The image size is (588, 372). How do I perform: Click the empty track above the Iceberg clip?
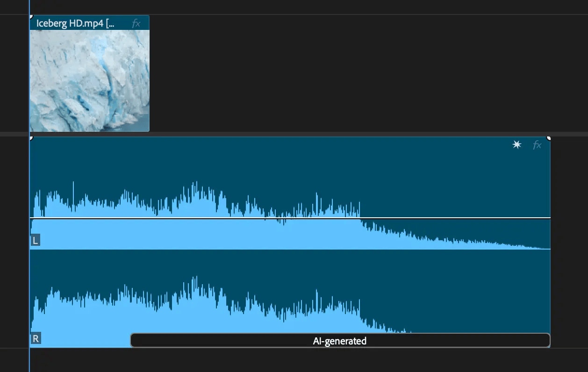pyautogui.click(x=294, y=7)
